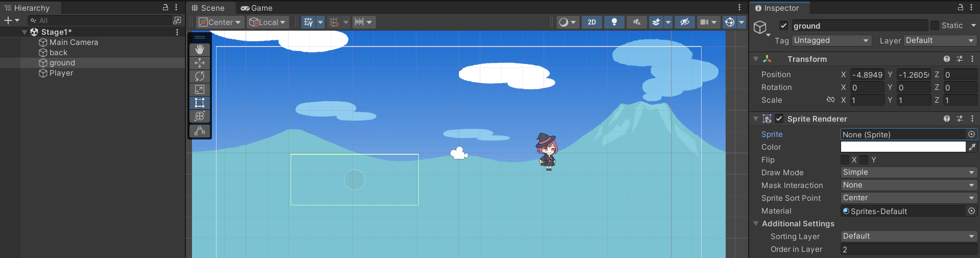Lock the Inspector panel
Screen dimensions: 980x258
(961, 7)
